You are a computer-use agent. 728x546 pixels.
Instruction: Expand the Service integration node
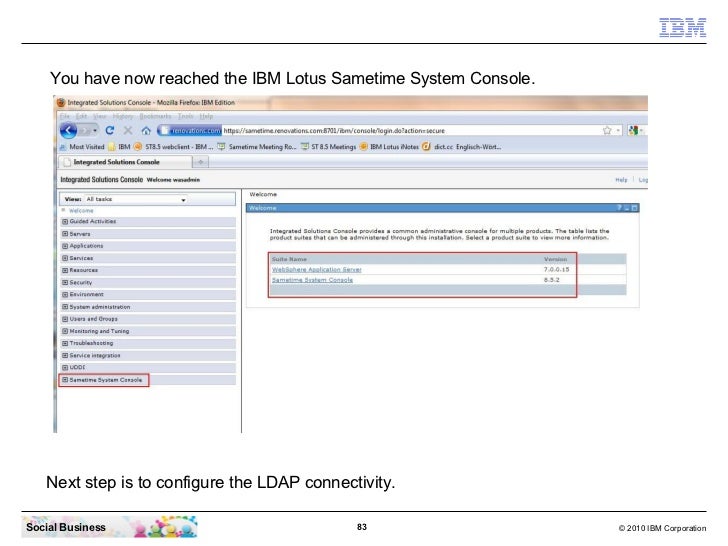point(65,355)
